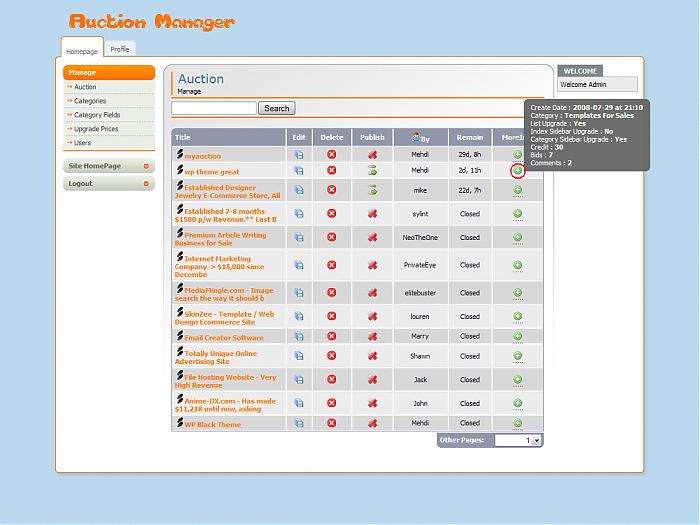Viewport: 700px width, 525px height.
Task: Delete the myauction auction
Action: pyautogui.click(x=331, y=154)
